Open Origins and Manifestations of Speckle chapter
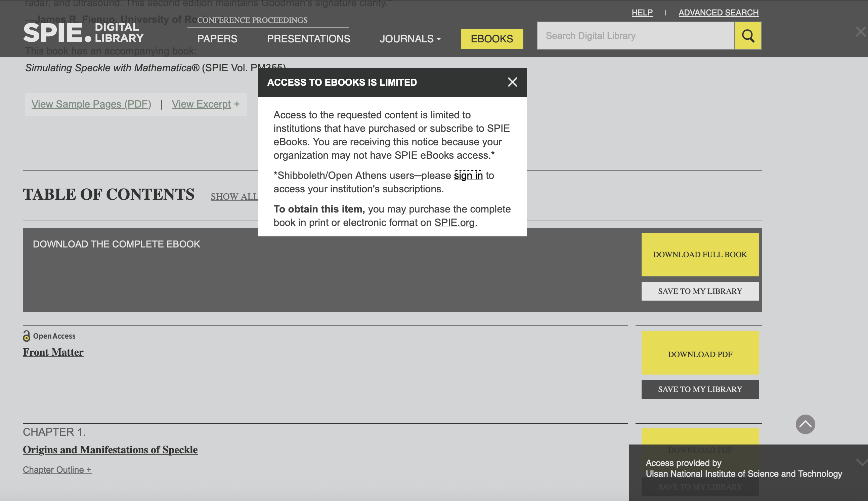 [111, 450]
